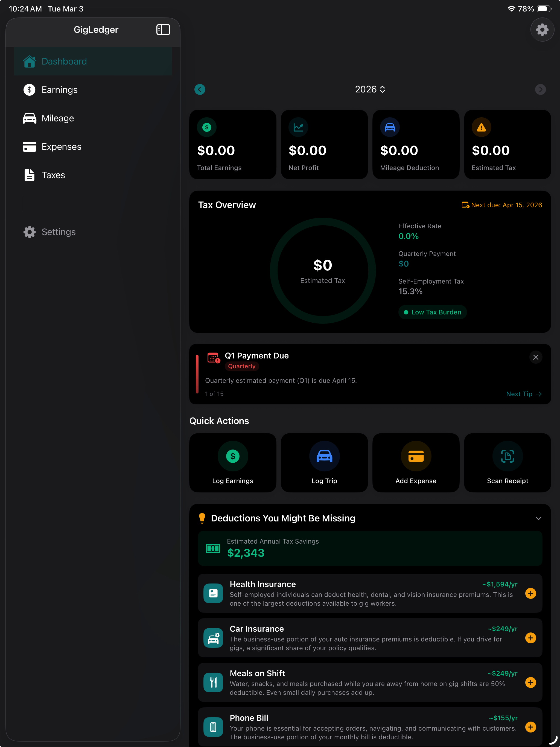The width and height of the screenshot is (560, 747).
Task: Open the Net Profit card
Action: tap(324, 145)
